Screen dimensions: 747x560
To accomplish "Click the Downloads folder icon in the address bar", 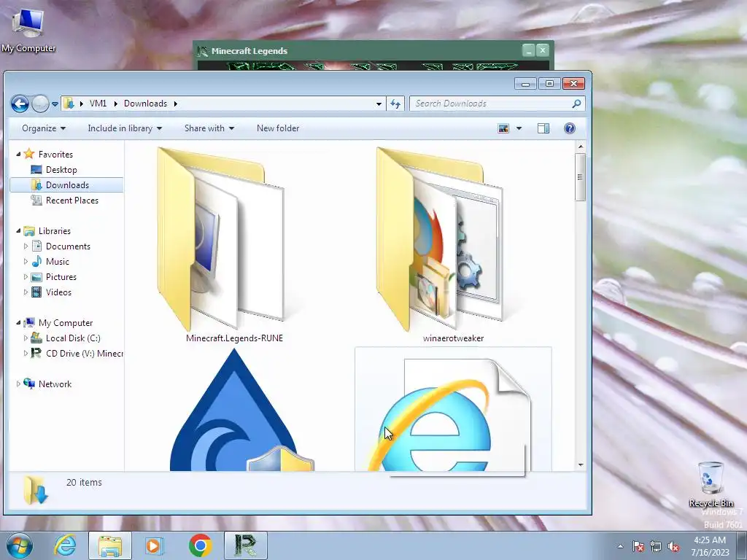I will tap(69, 104).
